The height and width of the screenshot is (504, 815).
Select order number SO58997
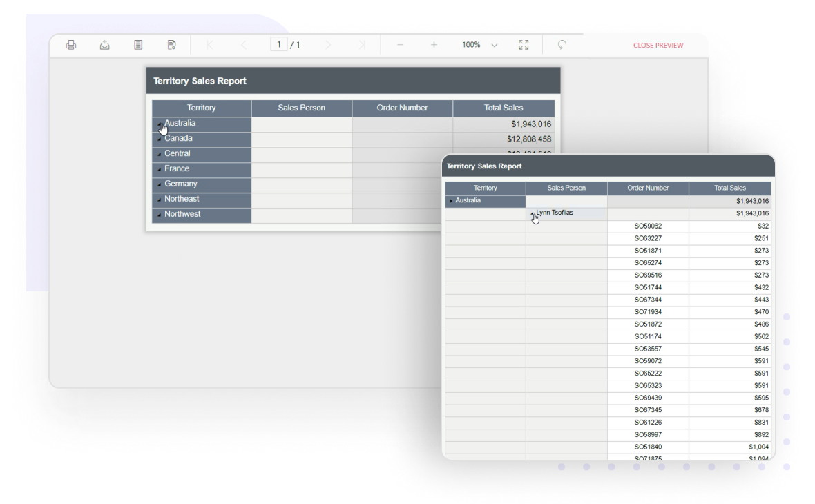pos(648,435)
